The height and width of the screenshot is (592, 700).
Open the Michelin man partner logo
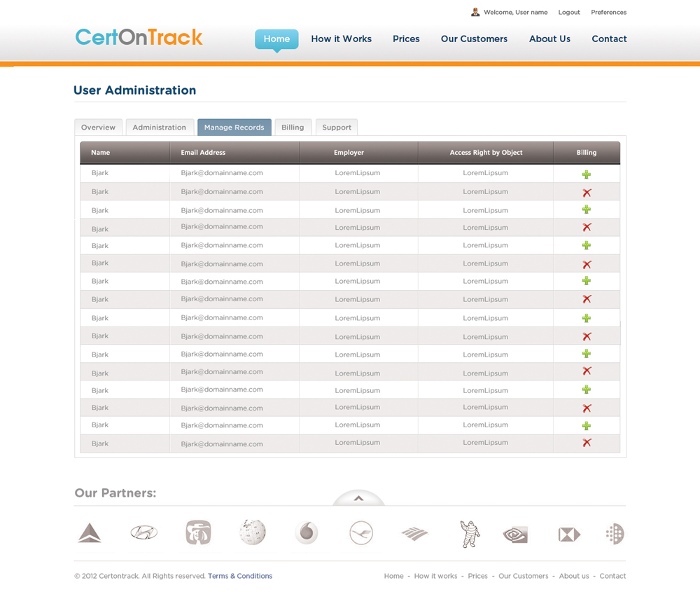pos(470,533)
